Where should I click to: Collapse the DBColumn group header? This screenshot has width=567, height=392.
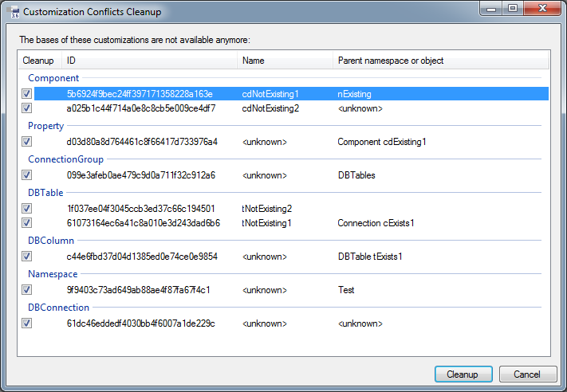point(51,241)
